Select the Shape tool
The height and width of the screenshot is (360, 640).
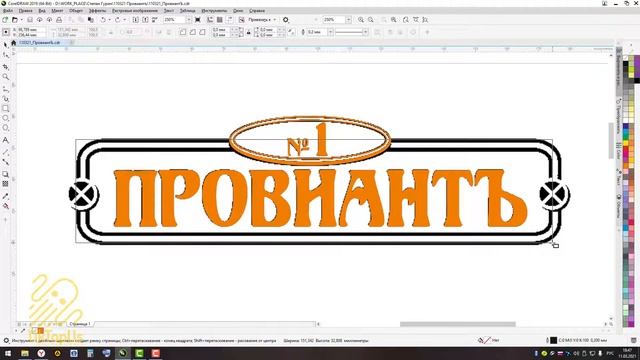point(5,55)
